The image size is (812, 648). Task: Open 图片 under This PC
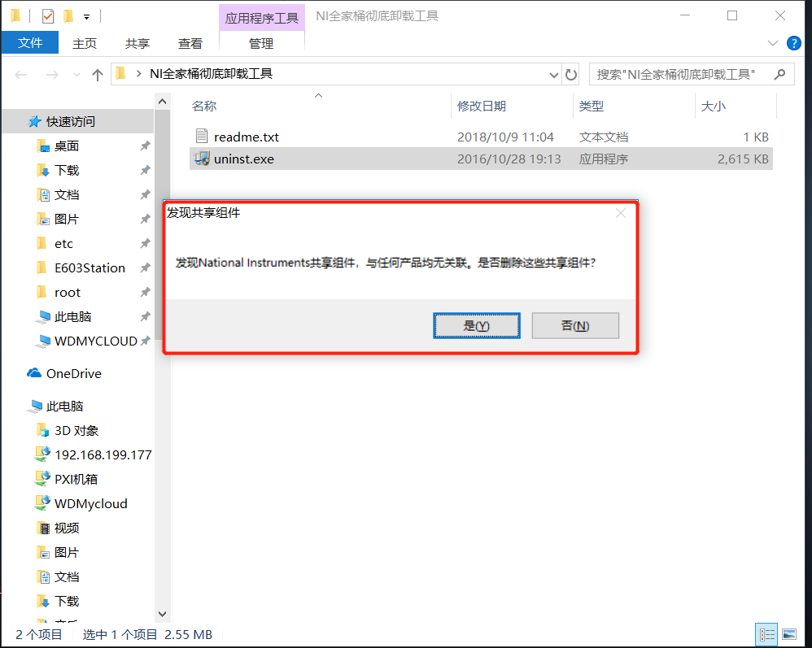coord(67,552)
